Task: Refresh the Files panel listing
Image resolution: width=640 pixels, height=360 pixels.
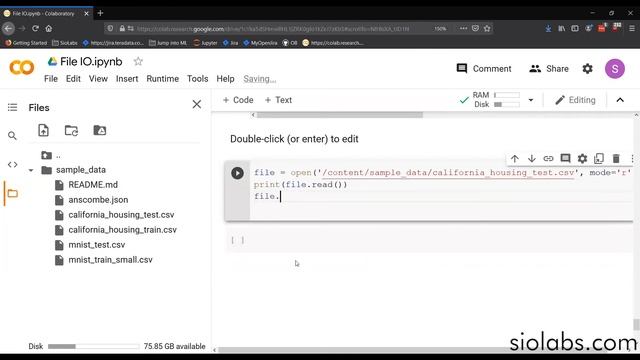Action: pyautogui.click(x=71, y=131)
